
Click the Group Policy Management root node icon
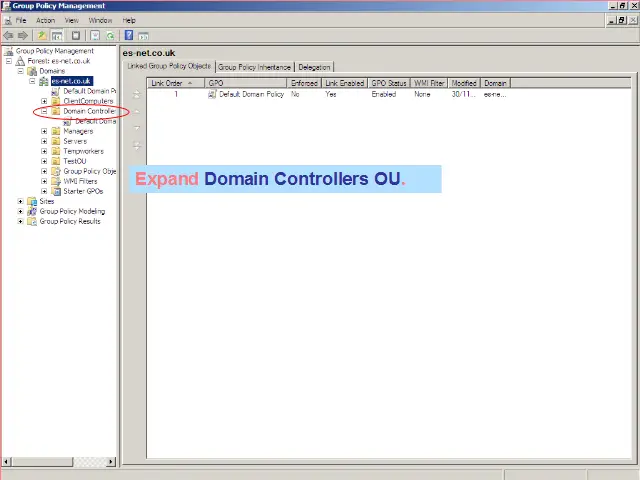(9, 51)
